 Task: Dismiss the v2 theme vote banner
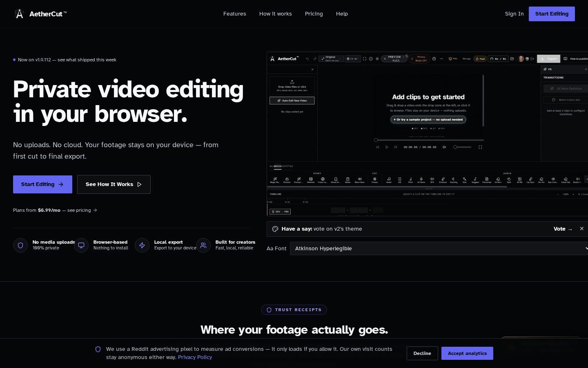582,229
